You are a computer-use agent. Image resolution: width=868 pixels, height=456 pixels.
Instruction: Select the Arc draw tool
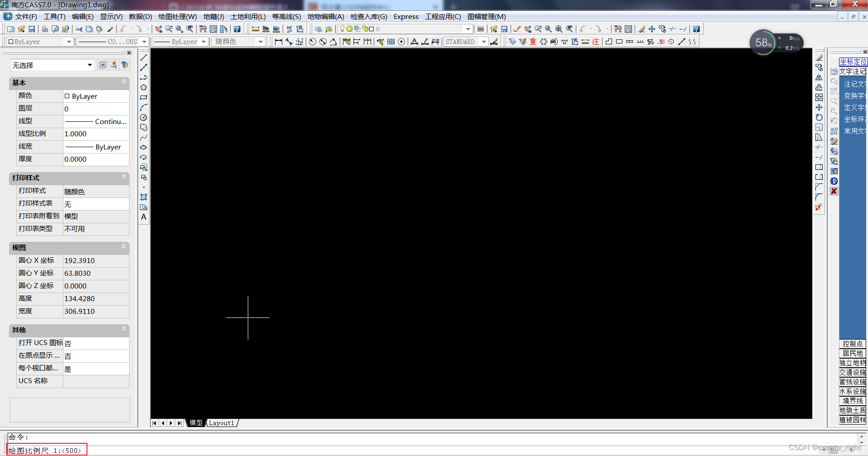[144, 107]
